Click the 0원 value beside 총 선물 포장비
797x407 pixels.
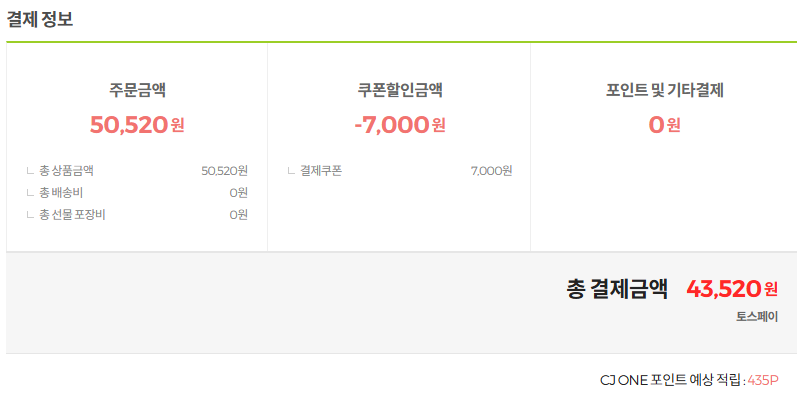coord(238,215)
